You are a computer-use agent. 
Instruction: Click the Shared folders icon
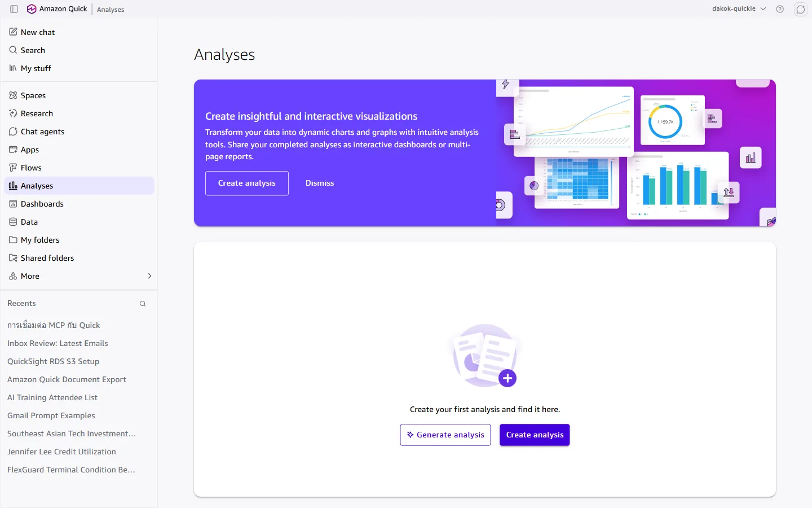(13, 258)
